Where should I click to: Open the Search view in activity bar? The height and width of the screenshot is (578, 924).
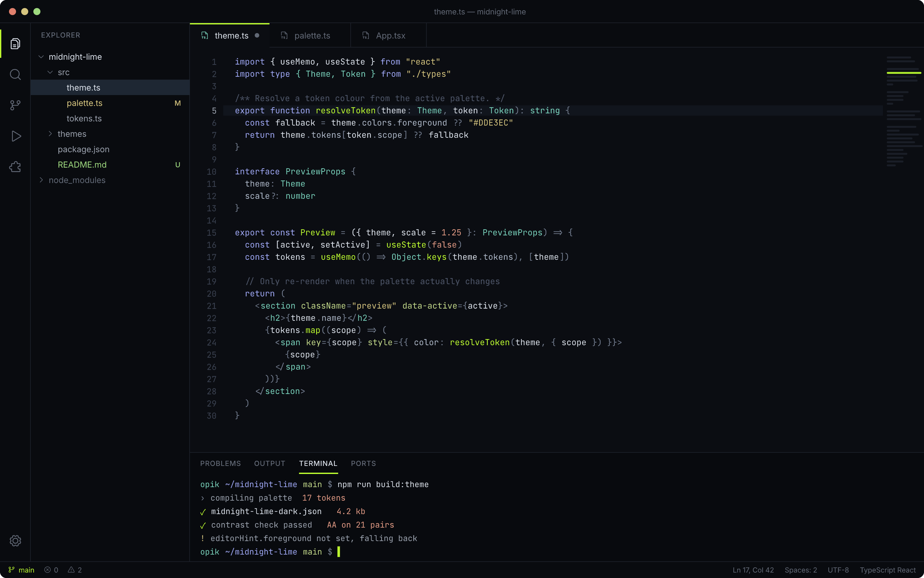tap(15, 74)
